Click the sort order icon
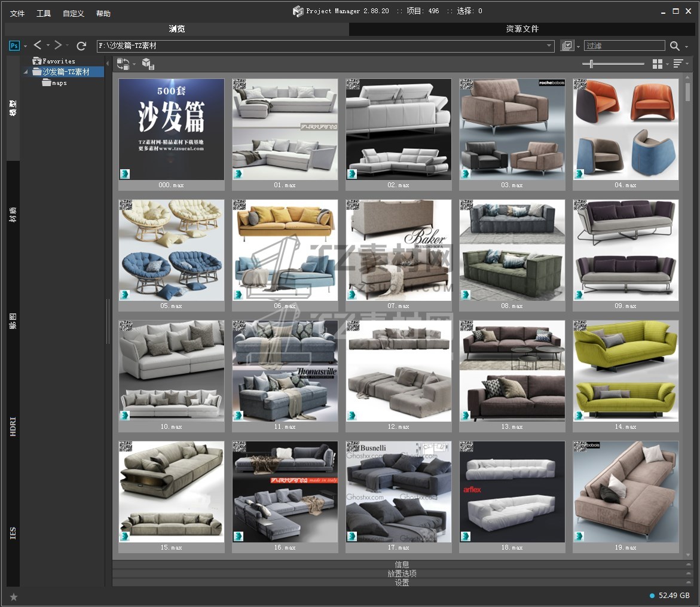The height and width of the screenshot is (607, 700). pyautogui.click(x=678, y=63)
